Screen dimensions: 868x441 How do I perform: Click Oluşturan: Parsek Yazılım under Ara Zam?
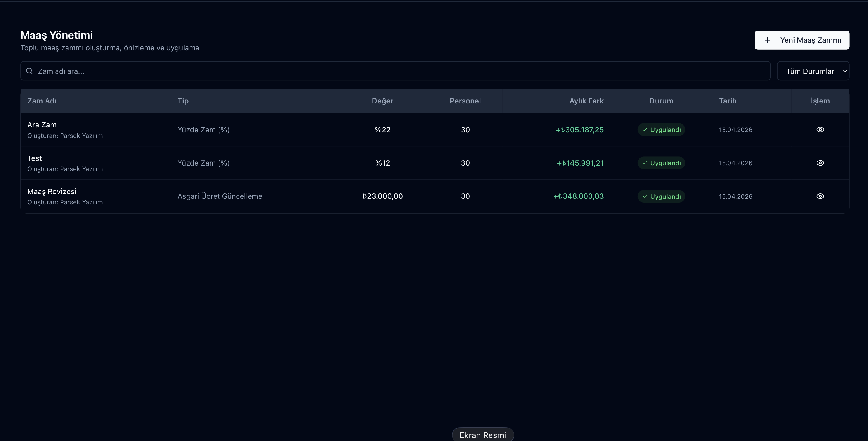coord(65,136)
